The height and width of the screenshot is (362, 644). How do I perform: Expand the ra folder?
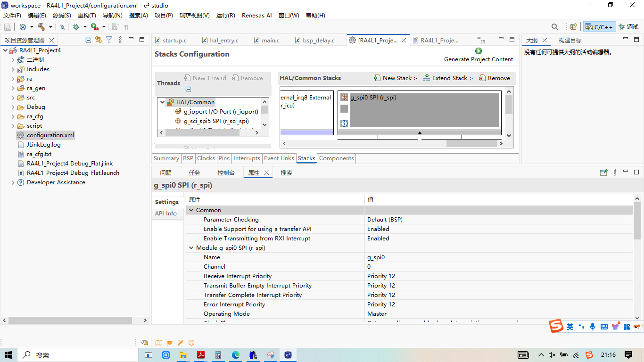[13, 79]
